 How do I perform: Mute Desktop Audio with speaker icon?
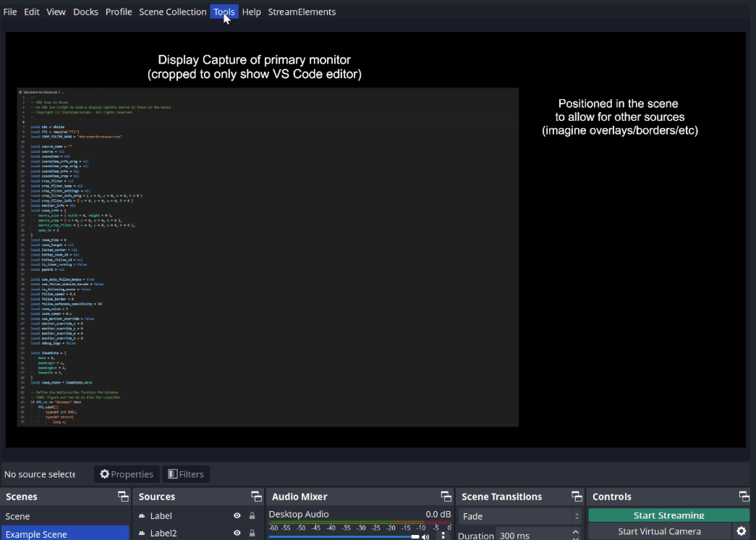(x=425, y=536)
